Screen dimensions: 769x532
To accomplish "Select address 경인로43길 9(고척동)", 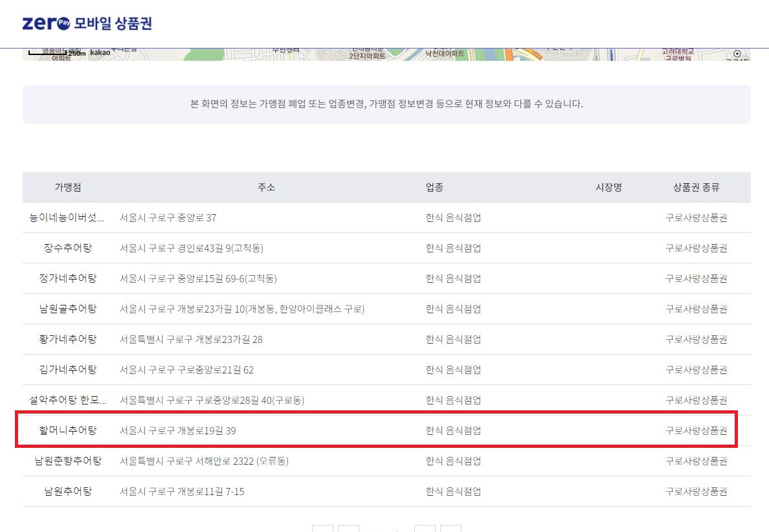I will coord(192,248).
